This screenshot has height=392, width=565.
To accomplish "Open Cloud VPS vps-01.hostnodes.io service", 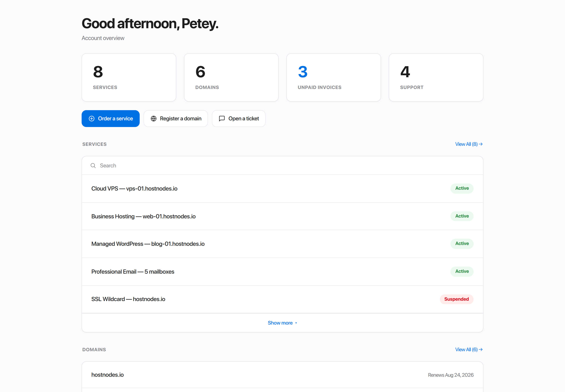I will tap(282, 188).
